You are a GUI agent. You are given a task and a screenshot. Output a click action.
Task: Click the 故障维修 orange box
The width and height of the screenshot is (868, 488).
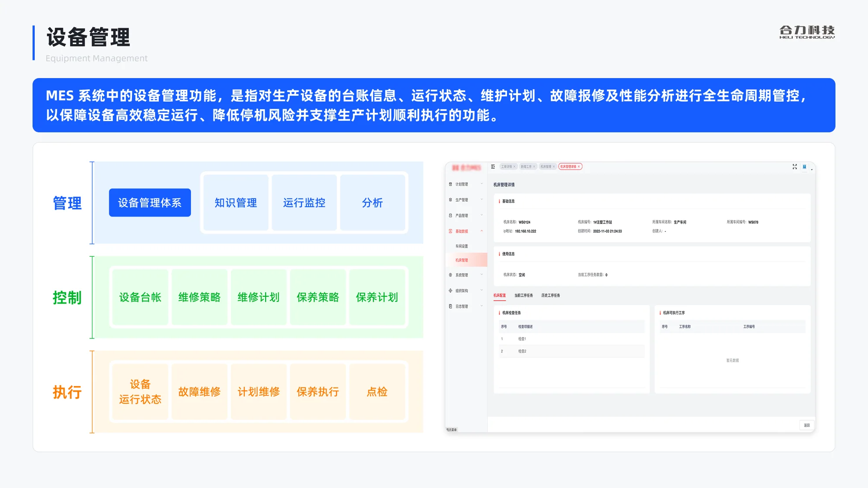(199, 392)
